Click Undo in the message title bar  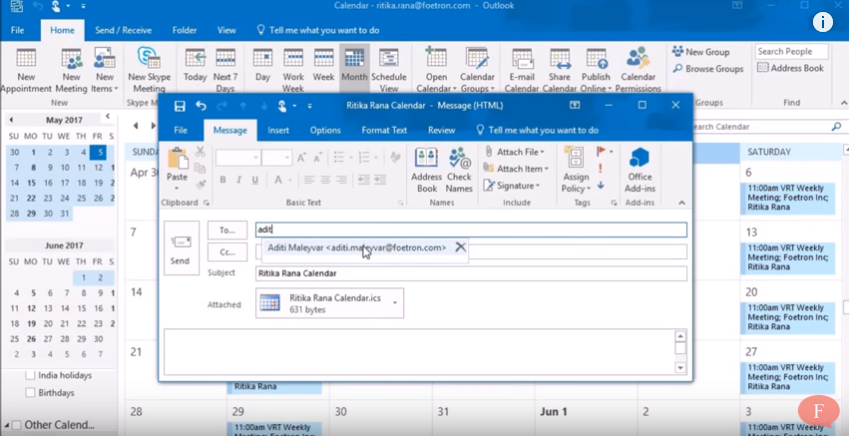click(x=201, y=106)
